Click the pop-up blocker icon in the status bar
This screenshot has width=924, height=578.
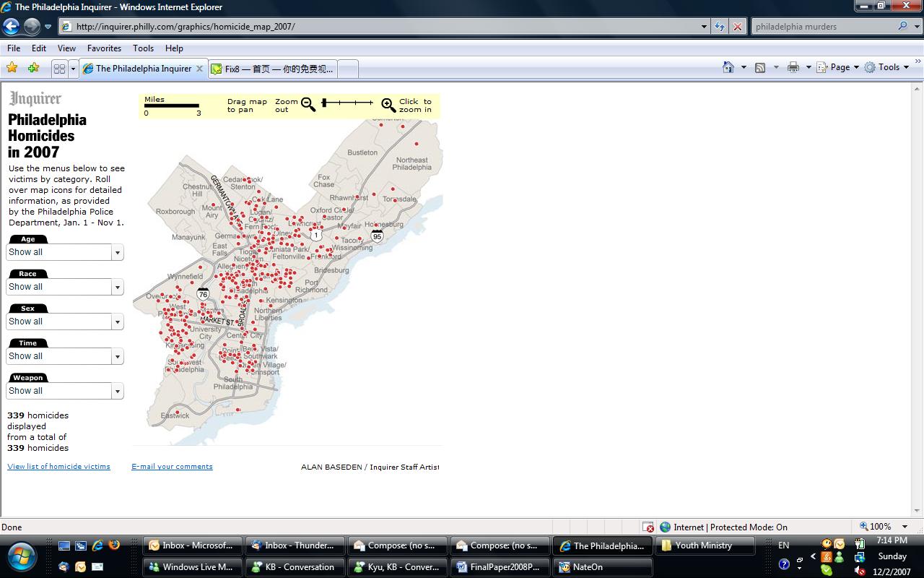click(x=648, y=527)
